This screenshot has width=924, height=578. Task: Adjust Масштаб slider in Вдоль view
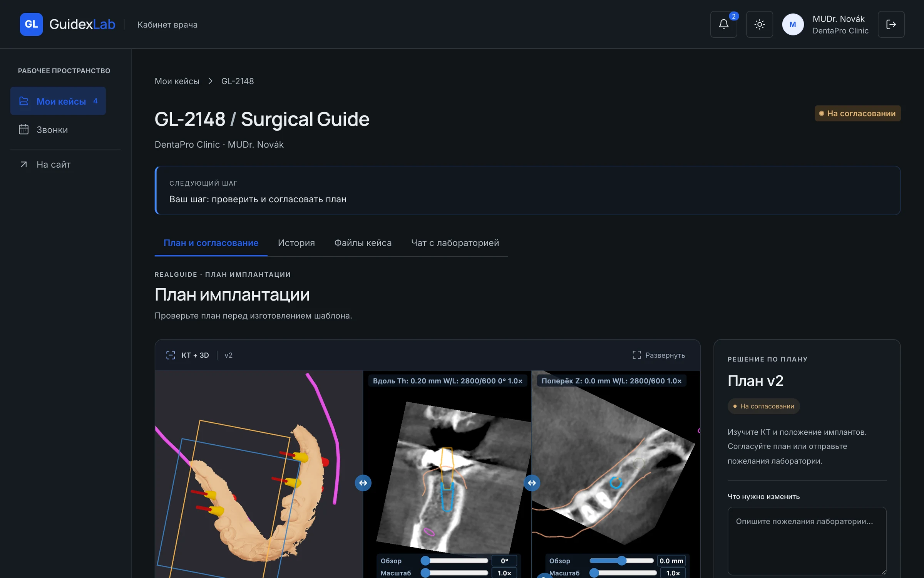coord(455,573)
